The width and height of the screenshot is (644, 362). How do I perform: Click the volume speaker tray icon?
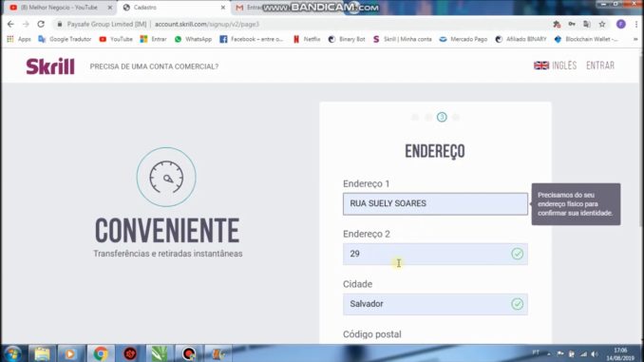tap(595, 353)
